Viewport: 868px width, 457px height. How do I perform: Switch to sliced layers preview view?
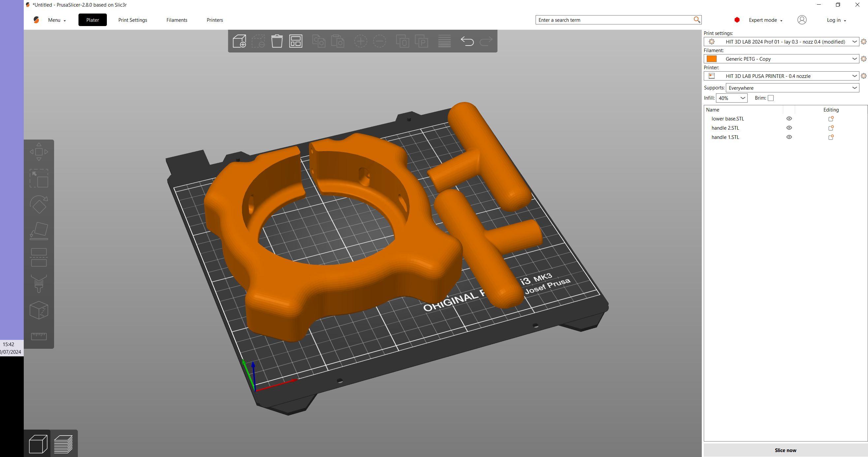coord(63,443)
